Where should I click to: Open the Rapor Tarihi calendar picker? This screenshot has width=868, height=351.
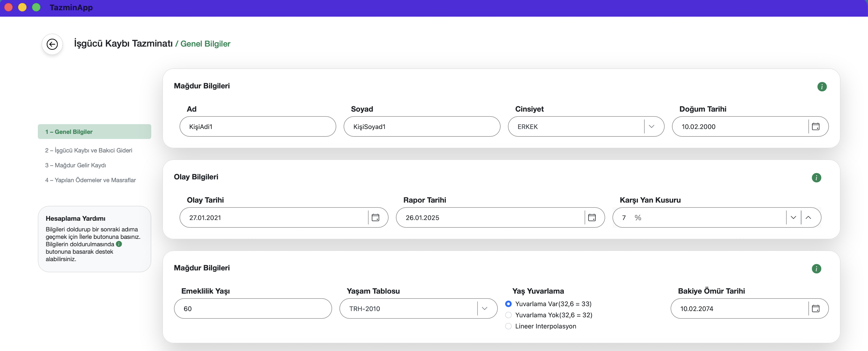(x=592, y=218)
